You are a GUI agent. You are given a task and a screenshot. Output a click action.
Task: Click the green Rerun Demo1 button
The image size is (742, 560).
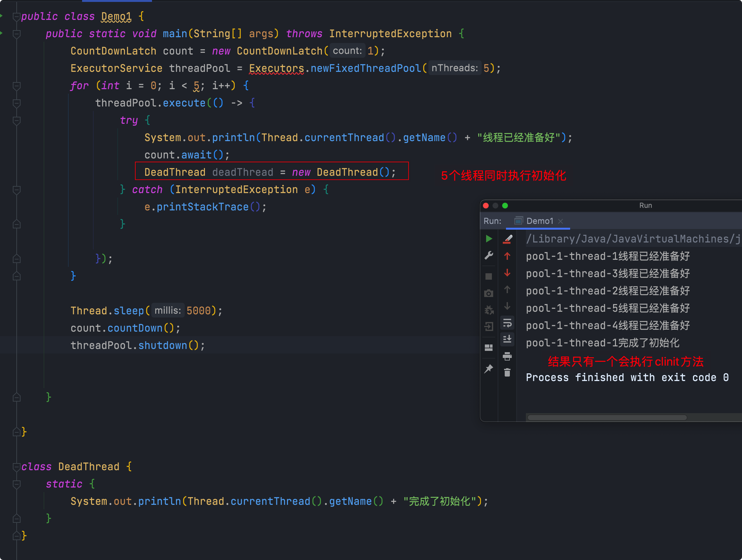(489, 239)
